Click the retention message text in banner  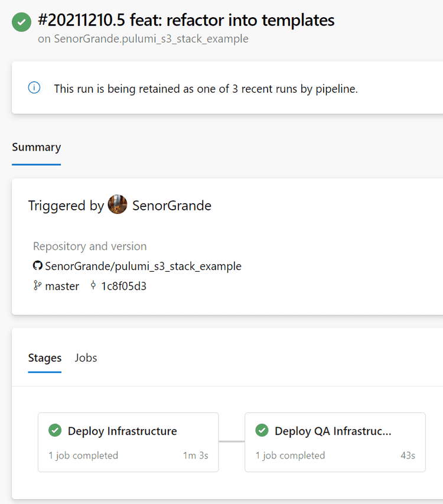206,89
